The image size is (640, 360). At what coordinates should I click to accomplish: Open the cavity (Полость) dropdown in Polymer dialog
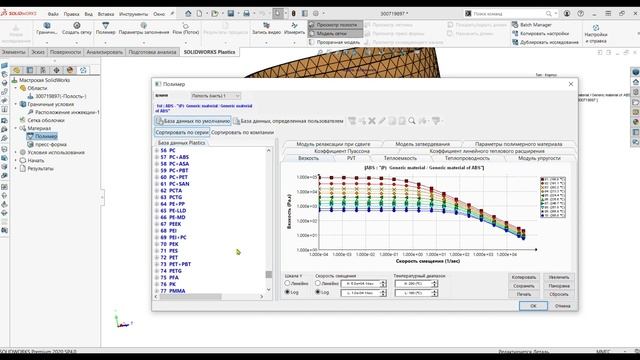point(216,96)
